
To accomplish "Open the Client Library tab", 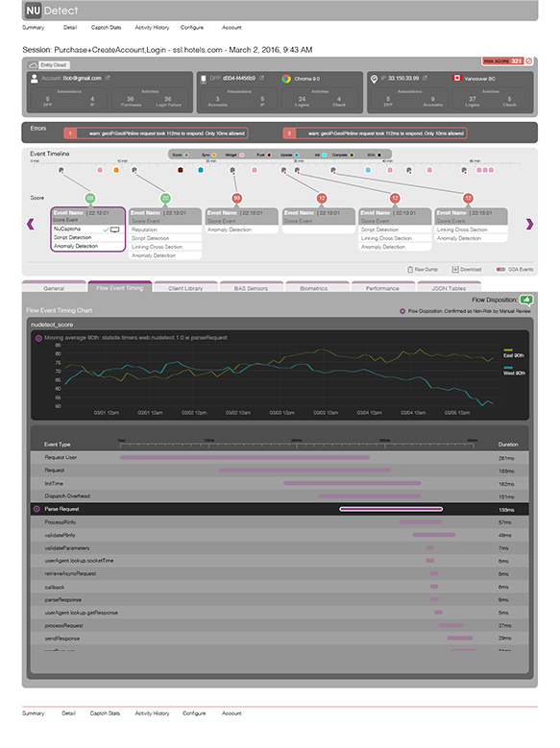I will 185,286.
